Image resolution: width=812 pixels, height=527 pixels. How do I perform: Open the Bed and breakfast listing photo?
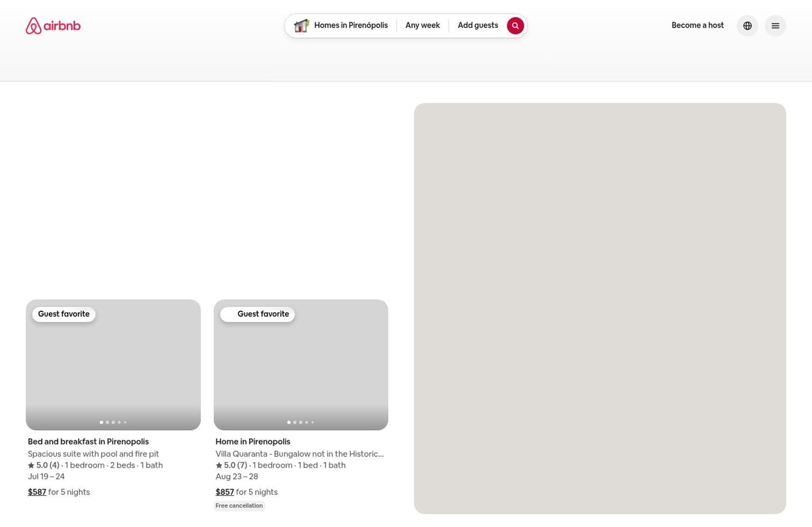(113, 365)
